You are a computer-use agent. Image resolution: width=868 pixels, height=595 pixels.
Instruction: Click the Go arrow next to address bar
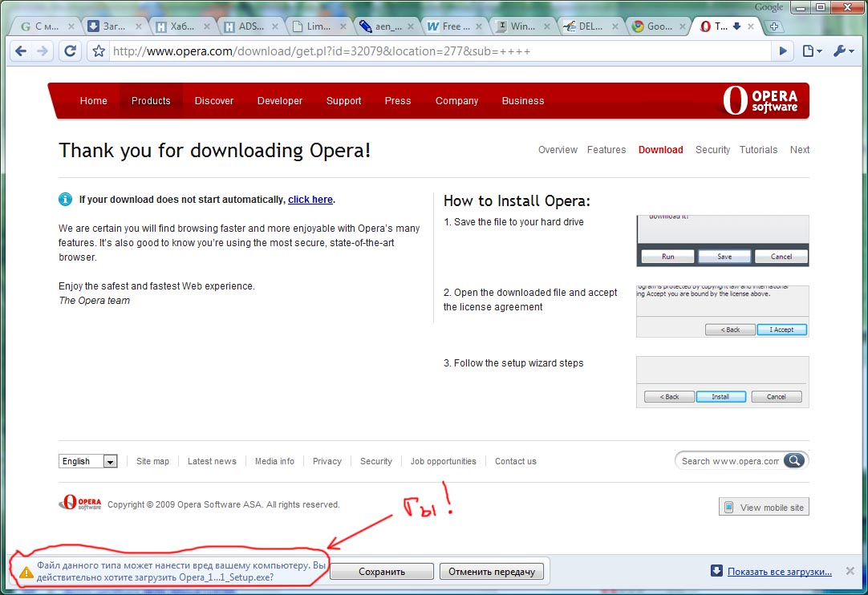pyautogui.click(x=783, y=51)
